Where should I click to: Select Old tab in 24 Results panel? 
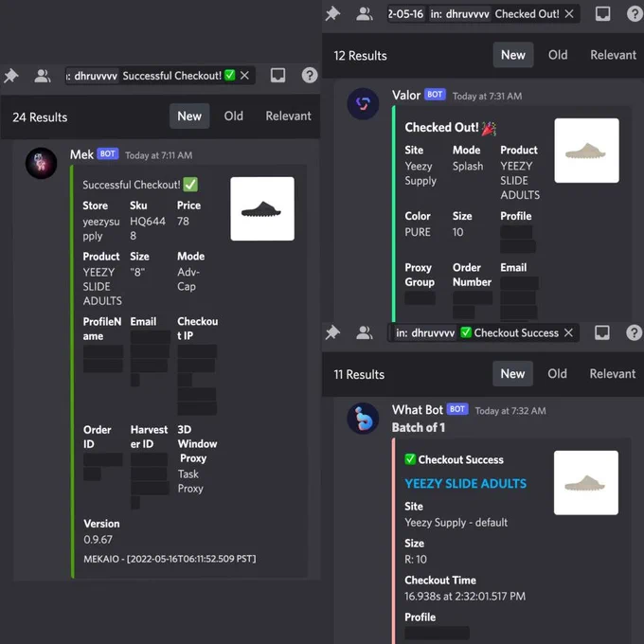coord(233,116)
